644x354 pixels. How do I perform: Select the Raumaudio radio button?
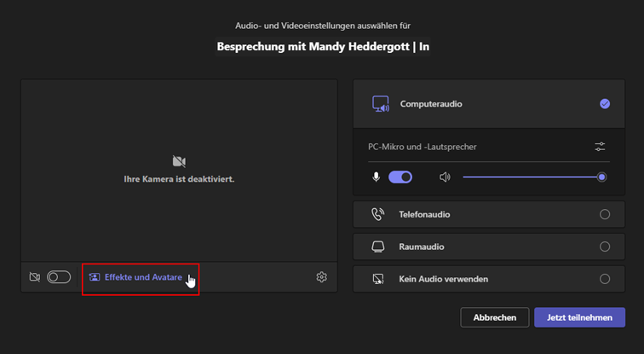605,247
